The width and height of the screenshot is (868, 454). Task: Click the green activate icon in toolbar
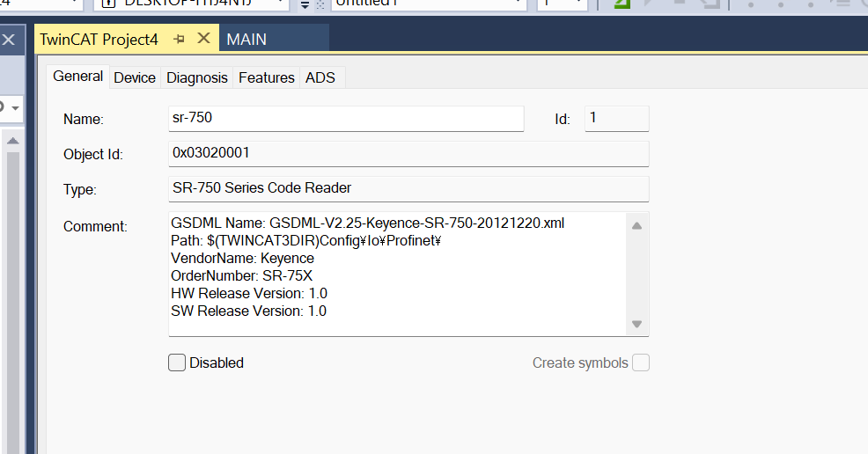click(622, 4)
